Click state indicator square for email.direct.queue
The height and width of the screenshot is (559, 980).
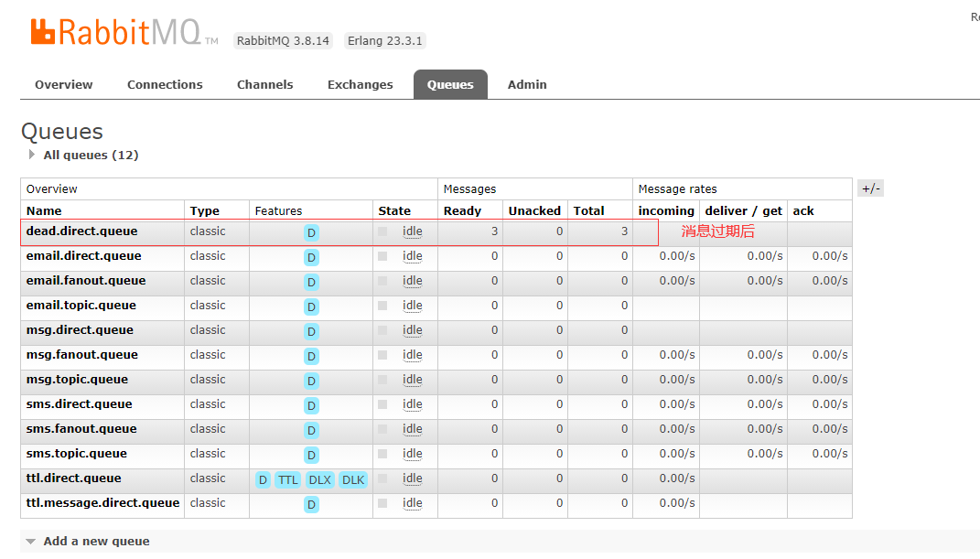pyautogui.click(x=382, y=256)
